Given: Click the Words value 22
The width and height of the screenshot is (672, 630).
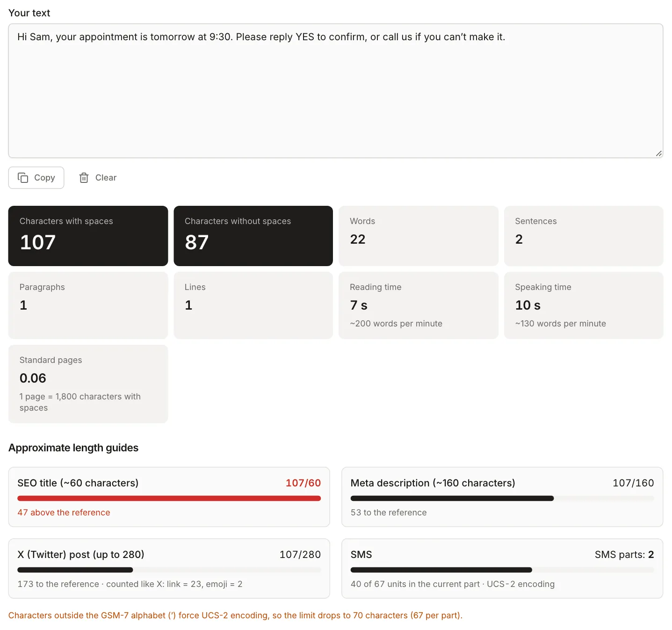Looking at the screenshot, I should (x=358, y=239).
